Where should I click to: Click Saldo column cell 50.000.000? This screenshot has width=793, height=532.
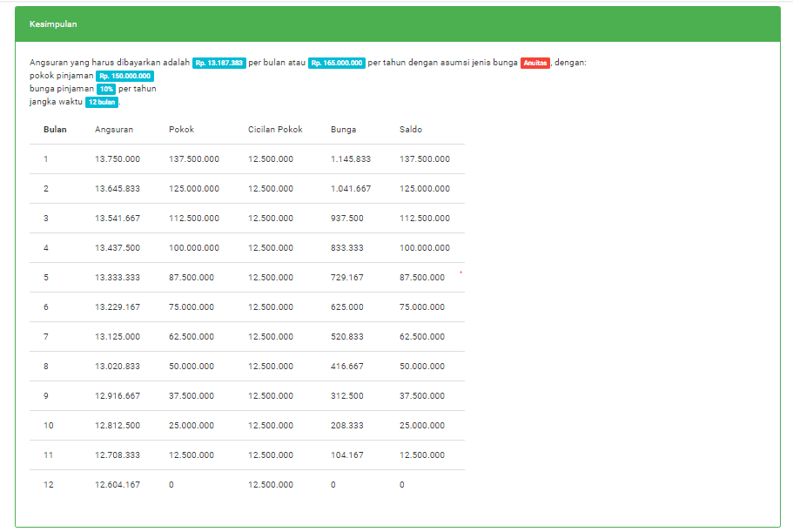[x=422, y=366]
